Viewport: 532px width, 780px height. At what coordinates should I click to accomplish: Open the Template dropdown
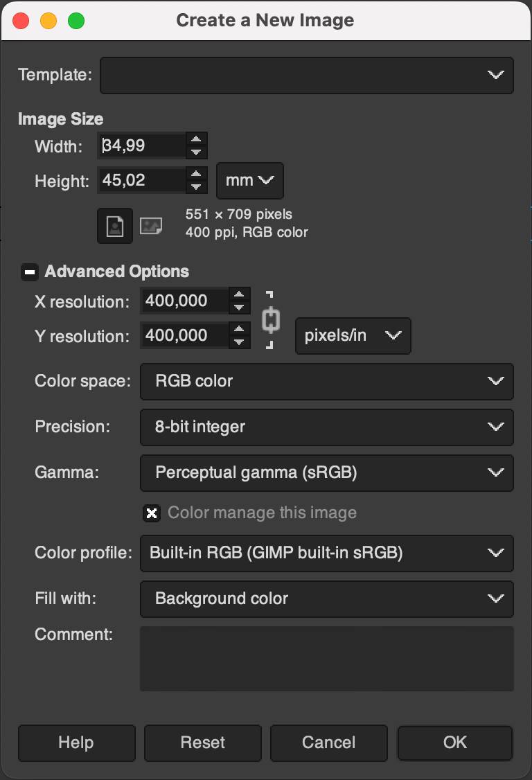pos(307,76)
